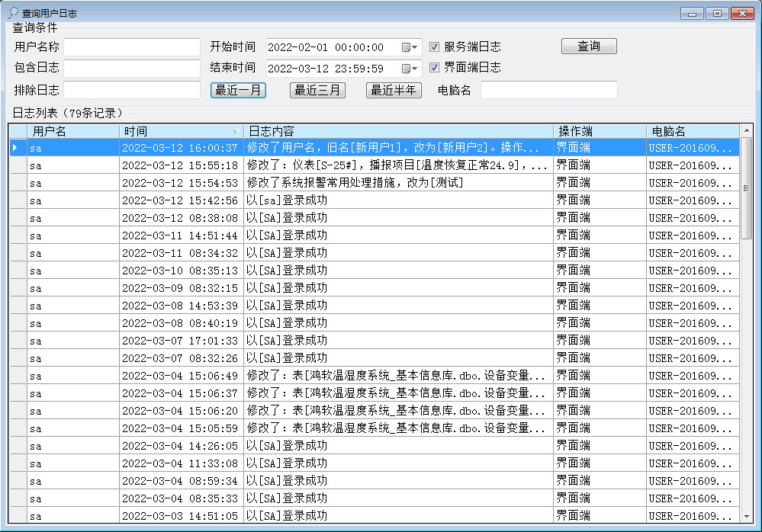Image resolution: width=762 pixels, height=532 pixels.
Task: Select log entry timed 2022-03-07 17:01:33
Action: 375,340
